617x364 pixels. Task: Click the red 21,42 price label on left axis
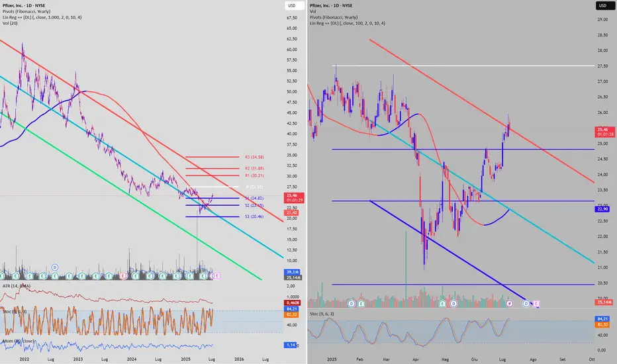(x=291, y=213)
